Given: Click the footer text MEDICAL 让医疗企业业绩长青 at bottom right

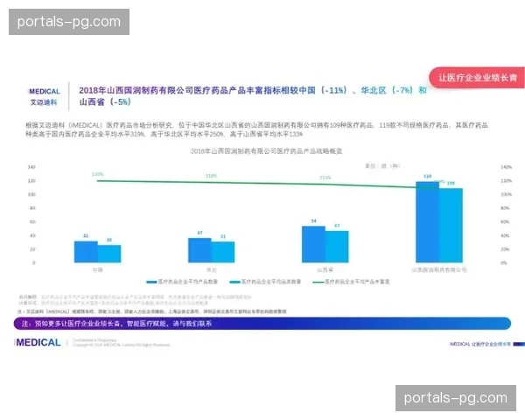Looking at the screenshot, I should pyautogui.click(x=480, y=344).
